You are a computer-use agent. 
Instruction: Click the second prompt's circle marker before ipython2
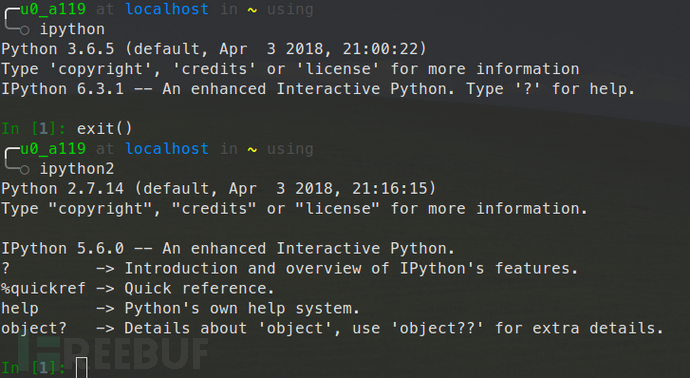[25, 169]
